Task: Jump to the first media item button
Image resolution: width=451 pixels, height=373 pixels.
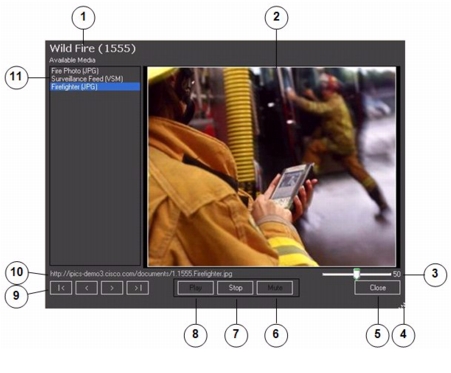Action: pos(61,288)
